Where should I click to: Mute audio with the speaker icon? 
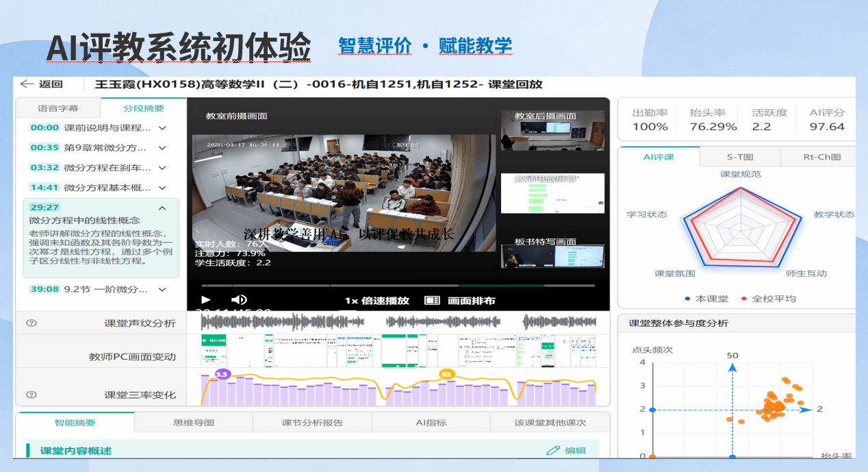point(238,300)
